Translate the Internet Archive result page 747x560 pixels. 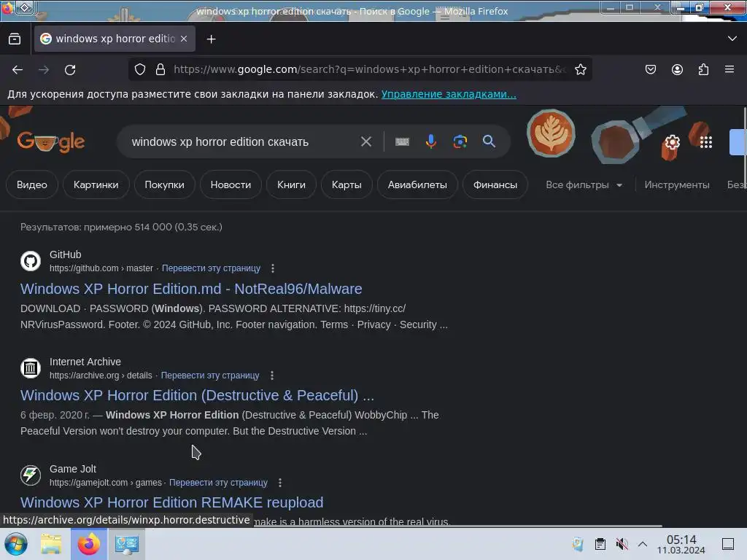click(x=210, y=376)
